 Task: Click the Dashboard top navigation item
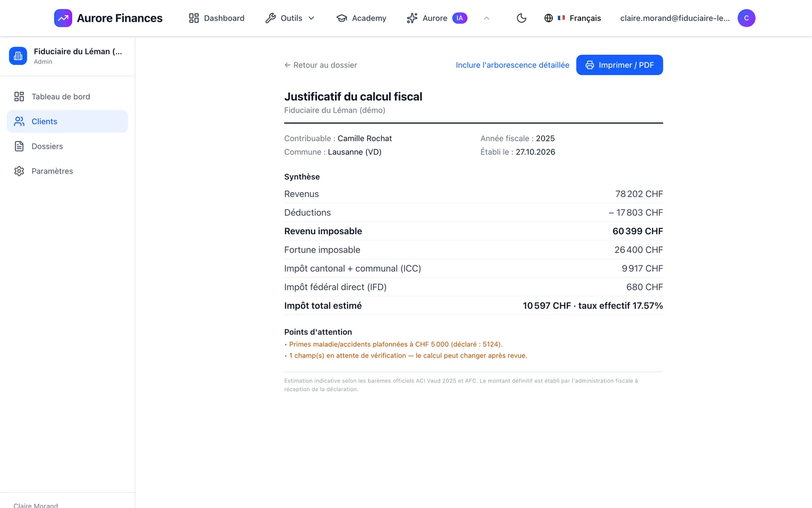(x=217, y=18)
